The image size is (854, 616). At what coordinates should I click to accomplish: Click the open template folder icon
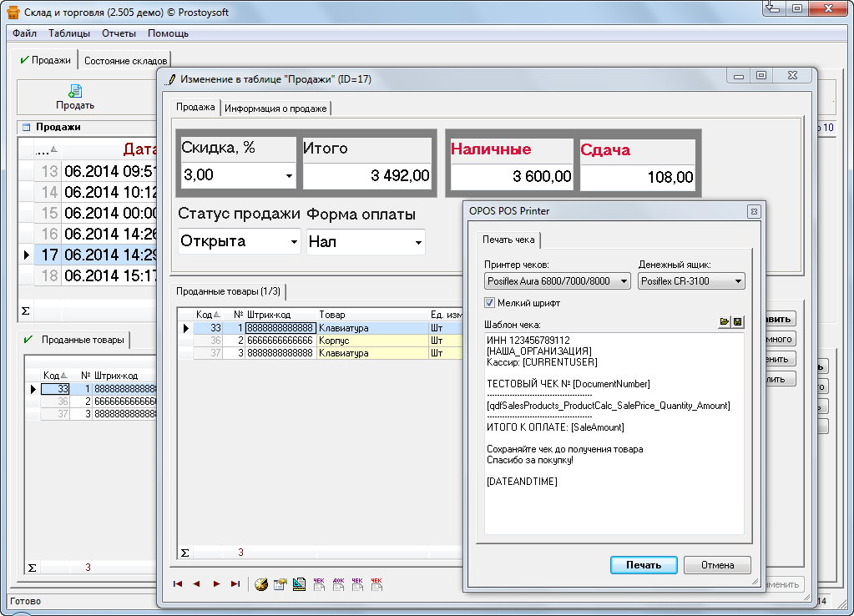click(723, 322)
